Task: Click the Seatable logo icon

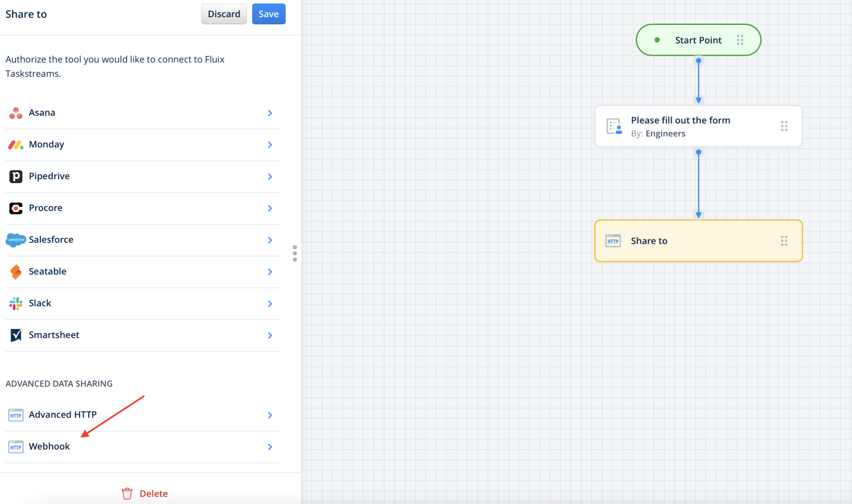Action: pos(16,272)
